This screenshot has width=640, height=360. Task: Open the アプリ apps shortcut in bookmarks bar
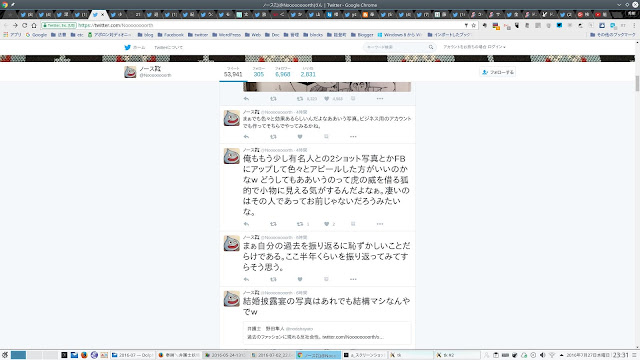tap(12, 35)
